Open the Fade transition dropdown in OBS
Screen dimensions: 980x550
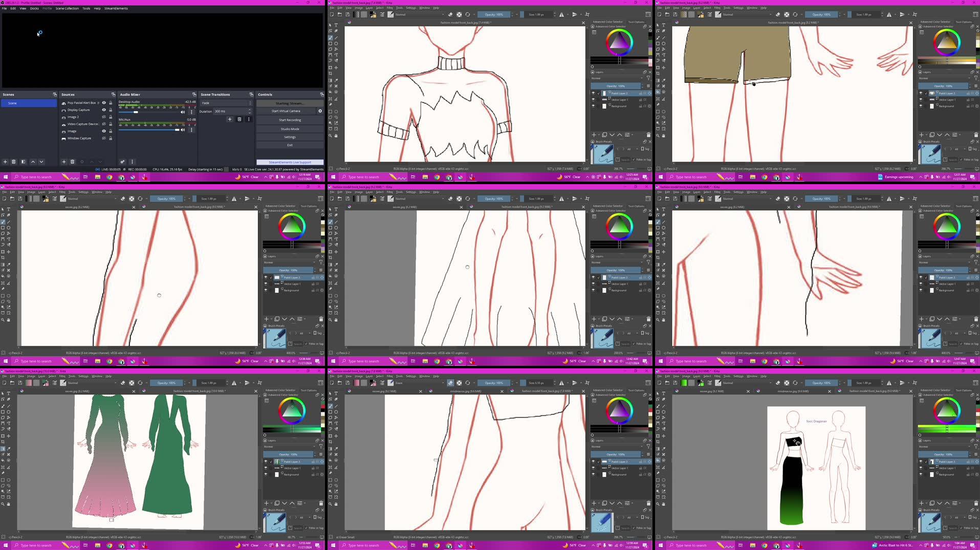[226, 103]
